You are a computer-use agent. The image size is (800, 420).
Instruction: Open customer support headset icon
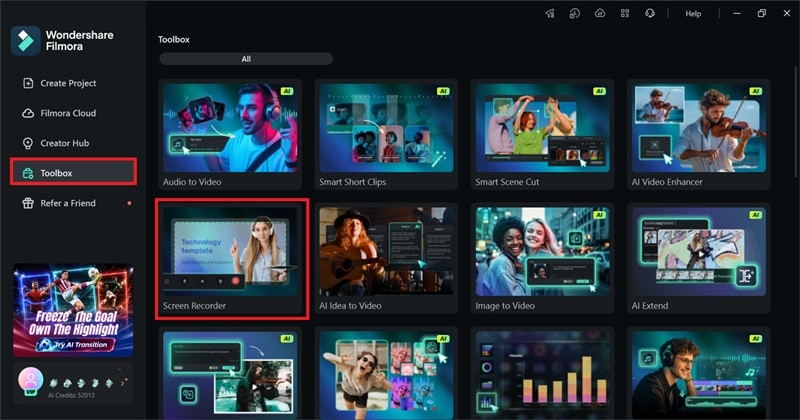(650, 14)
